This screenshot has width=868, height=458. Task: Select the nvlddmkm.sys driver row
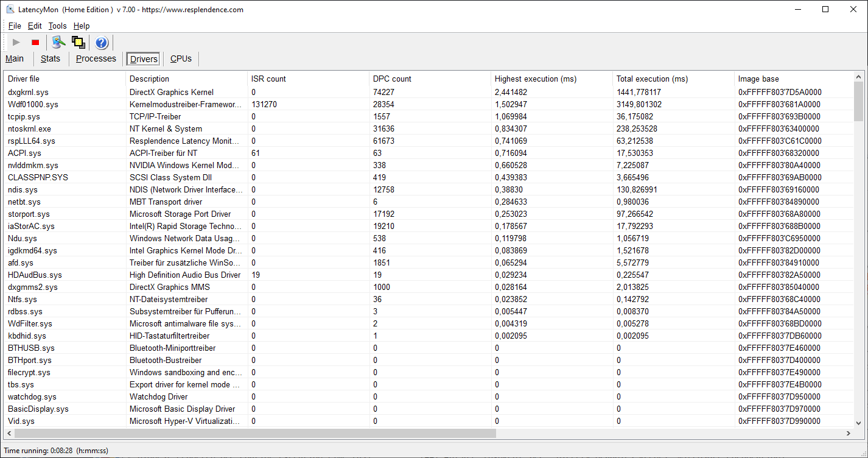pyautogui.click(x=429, y=165)
